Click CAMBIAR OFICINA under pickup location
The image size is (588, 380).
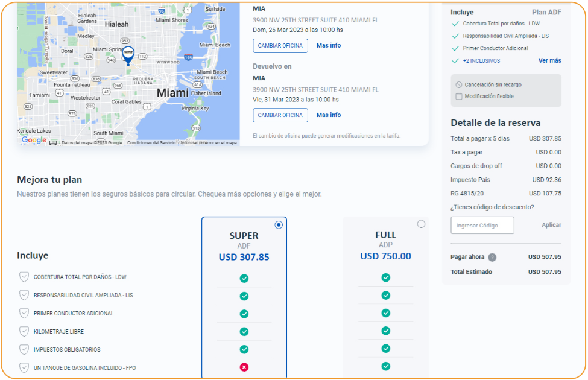pos(280,46)
